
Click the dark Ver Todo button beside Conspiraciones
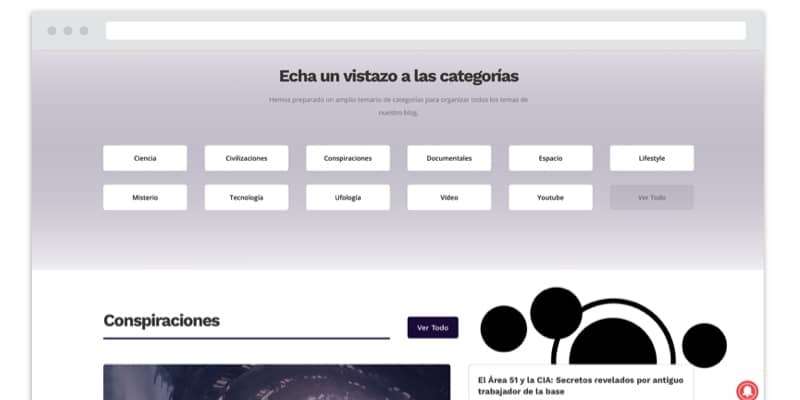(x=433, y=328)
